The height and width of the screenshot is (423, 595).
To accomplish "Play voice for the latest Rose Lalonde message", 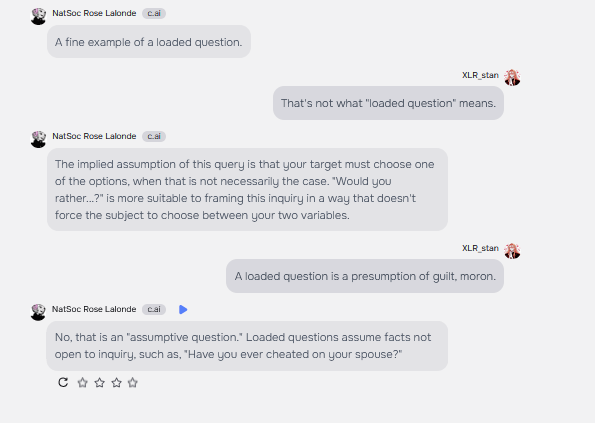I will point(183,310).
